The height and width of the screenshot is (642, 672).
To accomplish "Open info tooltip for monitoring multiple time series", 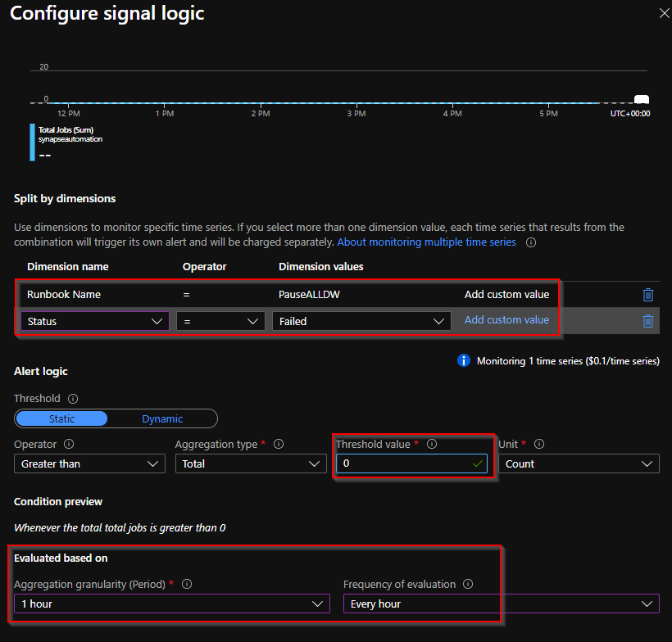I will 531,242.
